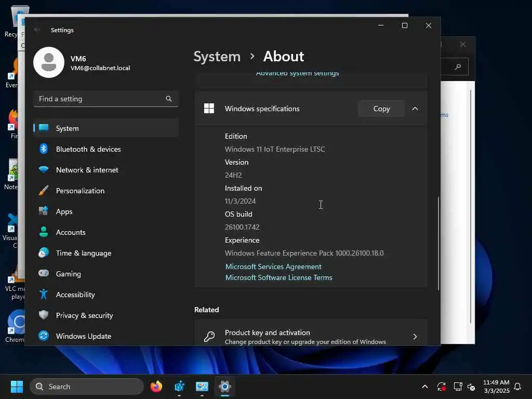Viewport: 532px width, 399px height.
Task: Click the VM6@collabnet.local account email
Action: click(100, 68)
